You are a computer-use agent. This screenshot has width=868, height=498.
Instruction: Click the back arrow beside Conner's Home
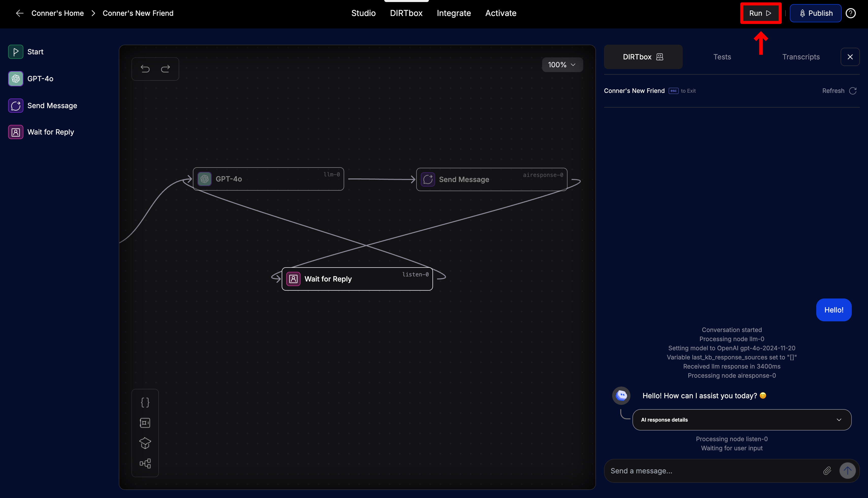(20, 13)
